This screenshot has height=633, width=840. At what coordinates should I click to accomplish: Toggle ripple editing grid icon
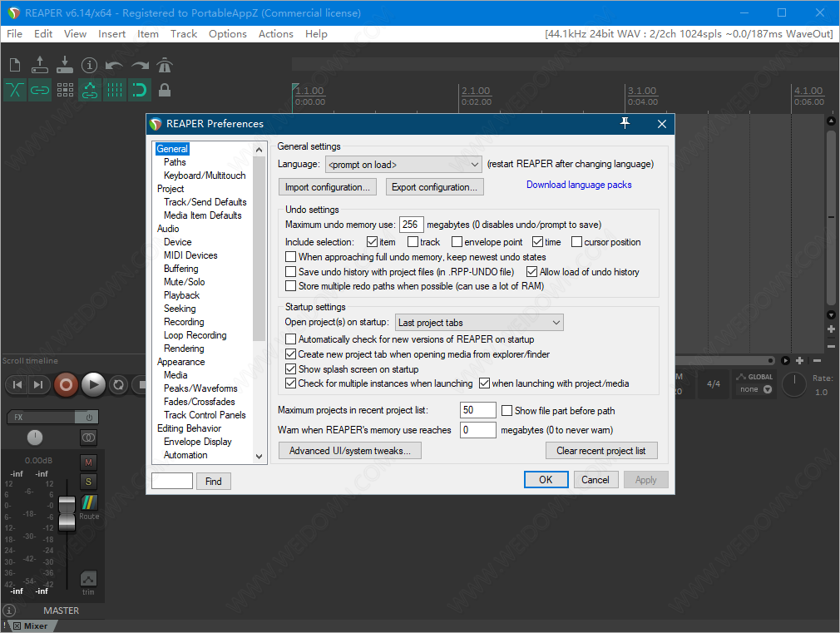point(65,90)
